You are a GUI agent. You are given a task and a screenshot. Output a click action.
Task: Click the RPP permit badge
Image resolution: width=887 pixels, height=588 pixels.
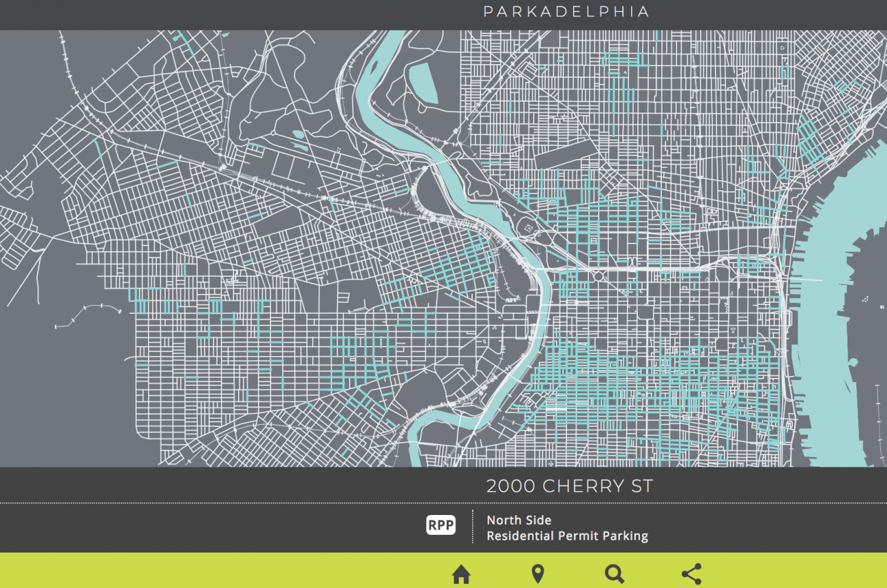(x=441, y=525)
